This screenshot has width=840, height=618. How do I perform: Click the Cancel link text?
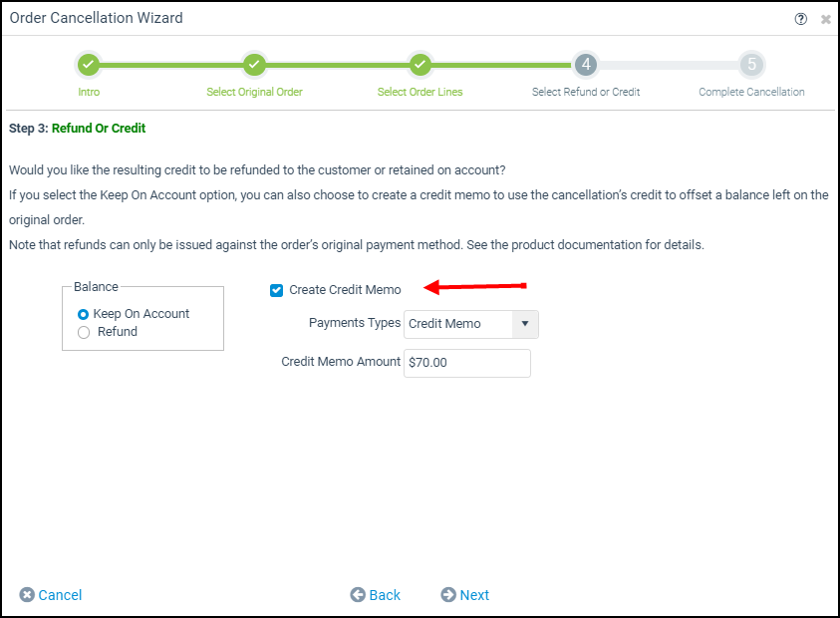click(60, 595)
